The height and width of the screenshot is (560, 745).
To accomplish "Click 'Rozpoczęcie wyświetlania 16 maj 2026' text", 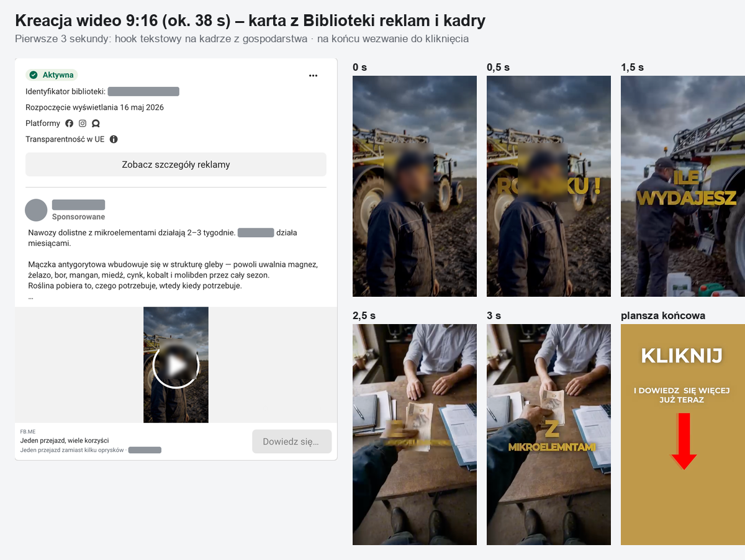I will pos(94,107).
